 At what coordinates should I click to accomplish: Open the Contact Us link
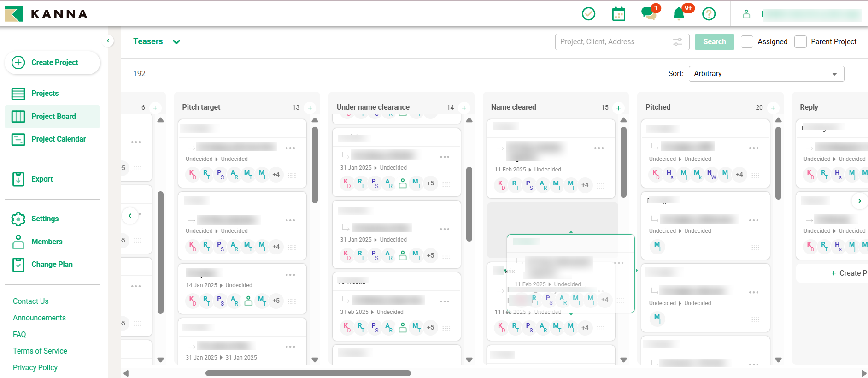[30, 301]
